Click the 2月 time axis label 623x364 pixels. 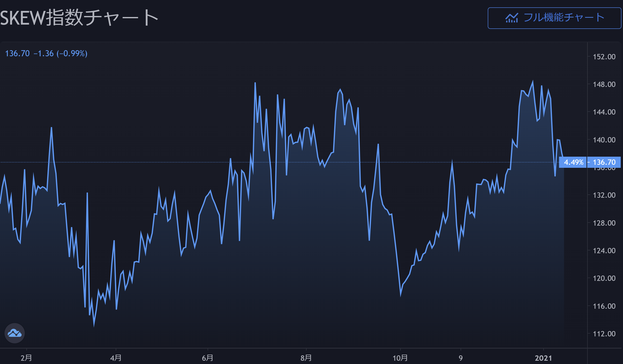click(26, 358)
